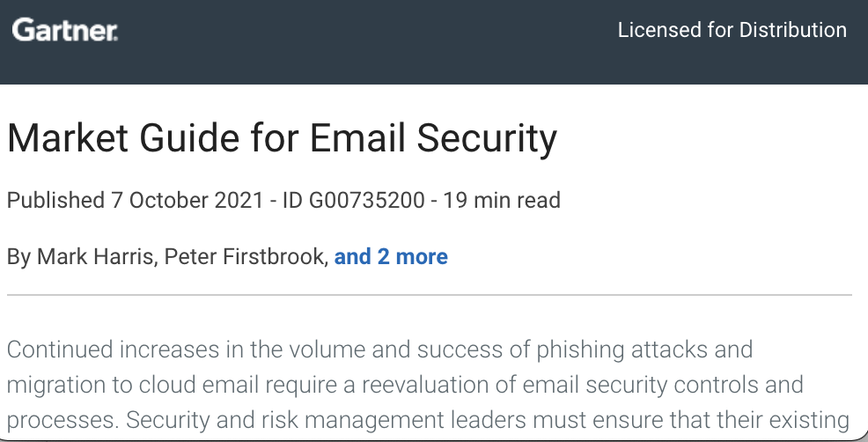Click the Gartner logo in the header
Screen dimensions: 868x442
pos(65,30)
